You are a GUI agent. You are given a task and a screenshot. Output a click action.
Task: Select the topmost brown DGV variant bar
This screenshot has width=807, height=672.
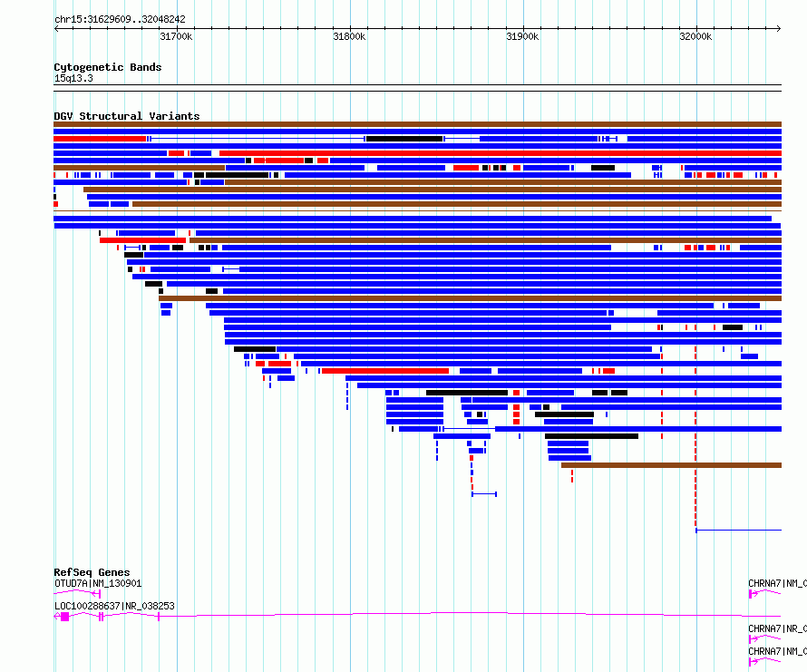[417, 124]
